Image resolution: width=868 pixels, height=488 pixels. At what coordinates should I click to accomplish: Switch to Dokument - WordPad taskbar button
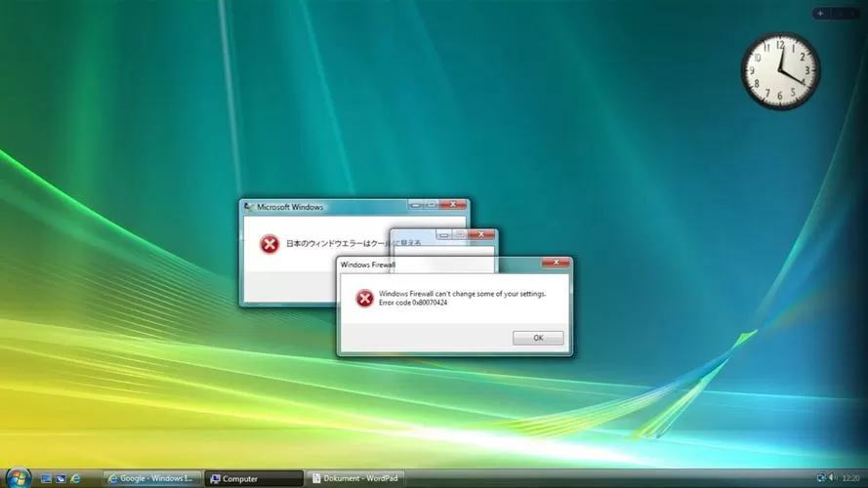click(x=355, y=478)
